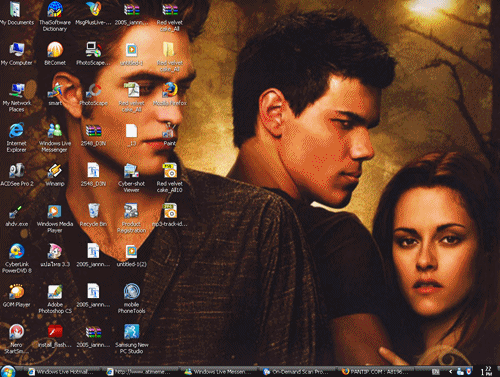Viewport: 500px width, 377px height.
Task: Select the GOM Player shortcut
Action: (x=16, y=296)
